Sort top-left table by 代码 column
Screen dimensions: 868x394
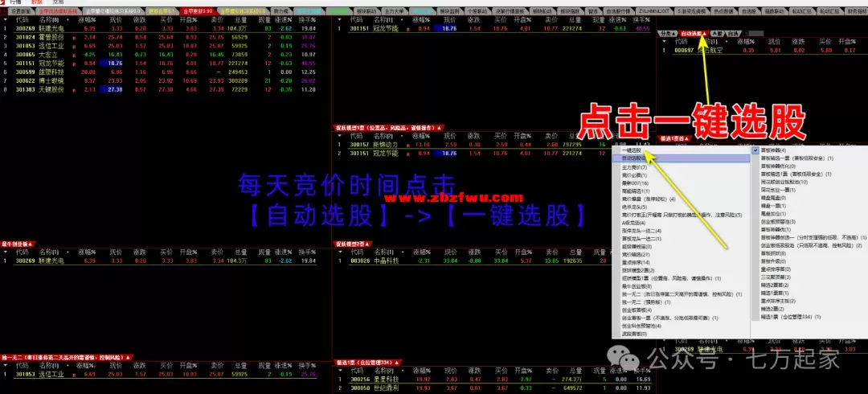coord(22,19)
